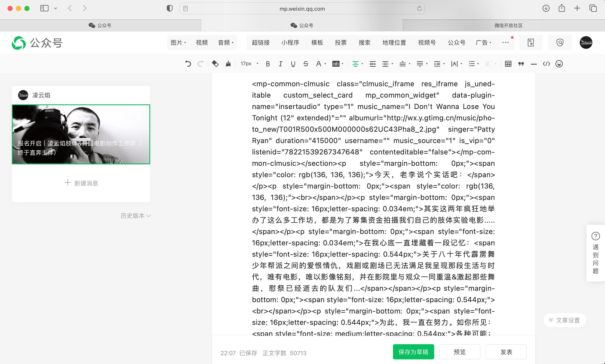The width and height of the screenshot is (605, 364).
Task: Expand the 历史版本 history versions list
Action: point(135,216)
